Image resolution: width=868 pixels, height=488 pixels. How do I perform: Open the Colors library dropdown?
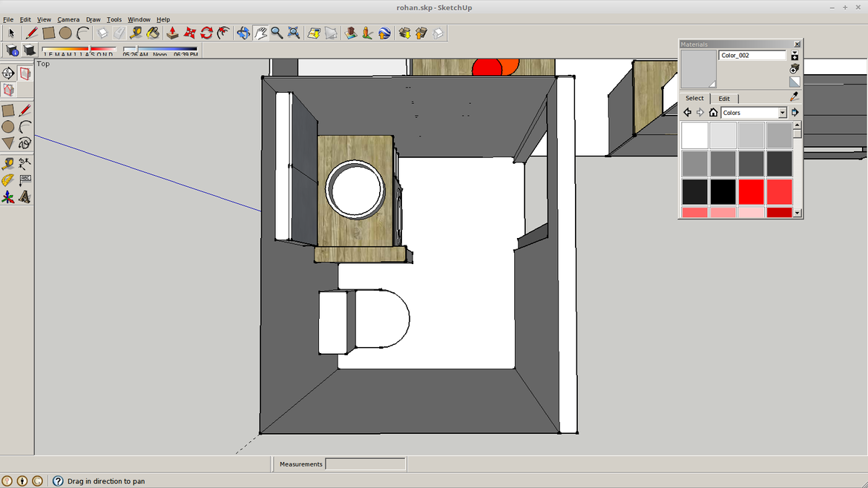coord(782,113)
